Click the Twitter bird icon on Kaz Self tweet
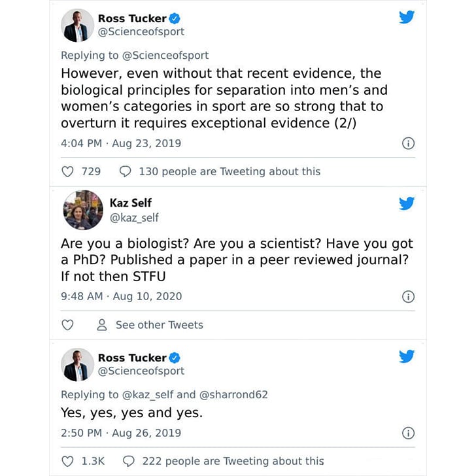The width and height of the screenshot is (476, 476). 407,203
